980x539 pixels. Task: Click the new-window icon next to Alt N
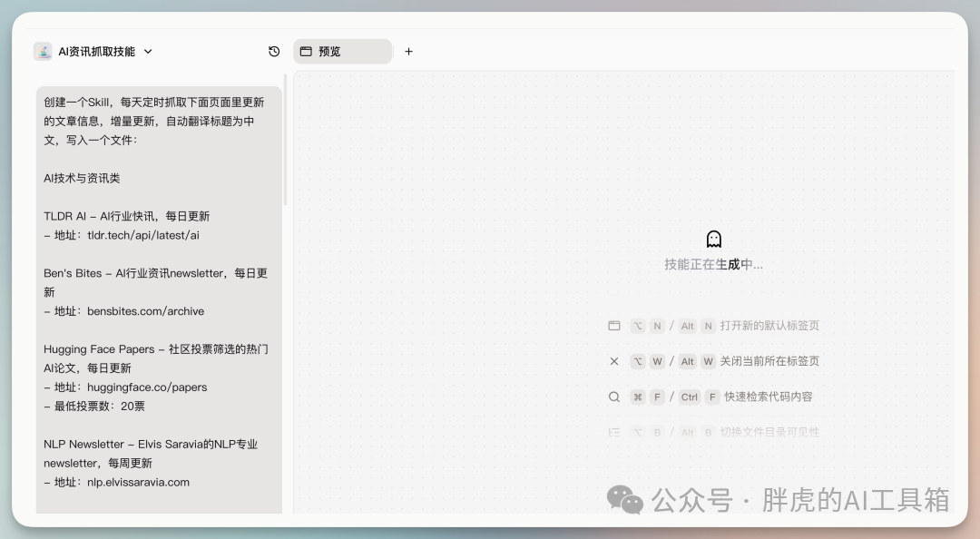(614, 326)
